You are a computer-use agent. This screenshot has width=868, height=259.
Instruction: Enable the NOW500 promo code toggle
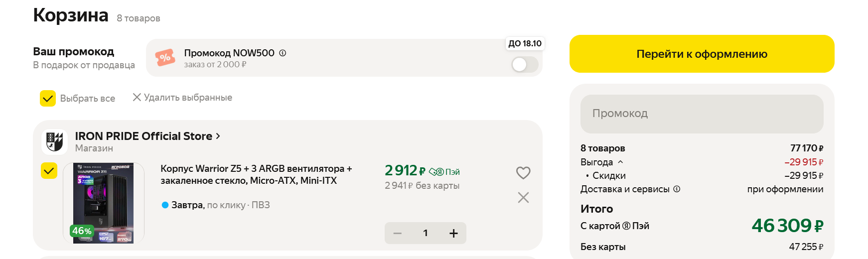tap(525, 64)
